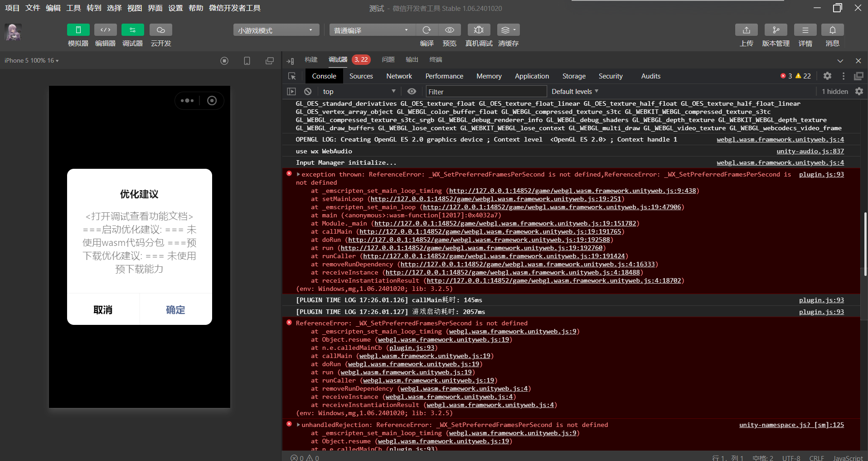Viewport: 868px width, 461px height.
Task: Click the debugger dock-side toggle icon
Action: click(x=291, y=61)
